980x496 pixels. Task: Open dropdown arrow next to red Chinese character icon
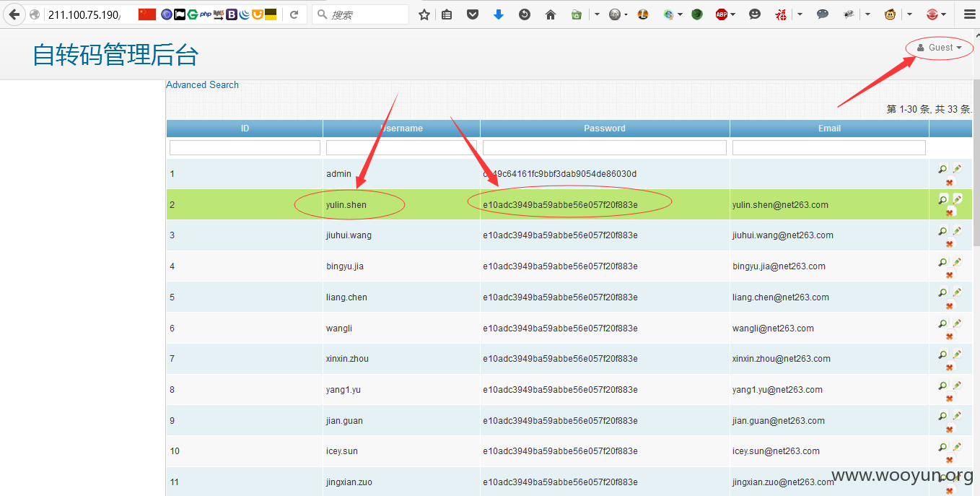coord(800,14)
